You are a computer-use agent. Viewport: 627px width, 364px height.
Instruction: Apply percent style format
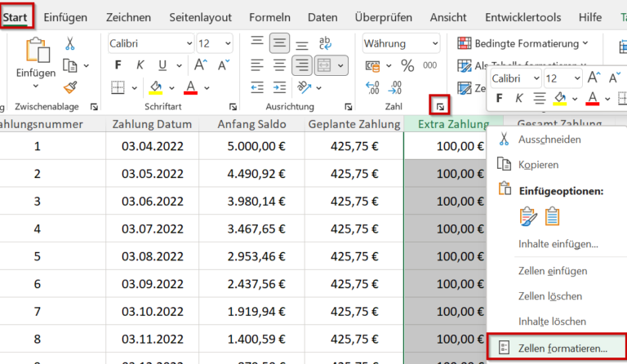(407, 65)
